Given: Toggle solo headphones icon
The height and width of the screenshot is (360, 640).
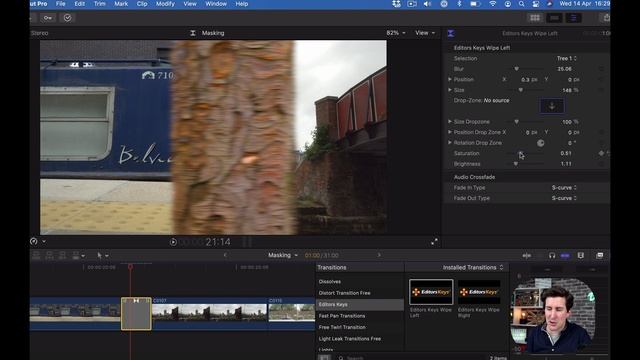Looking at the screenshot, I should click(x=552, y=256).
